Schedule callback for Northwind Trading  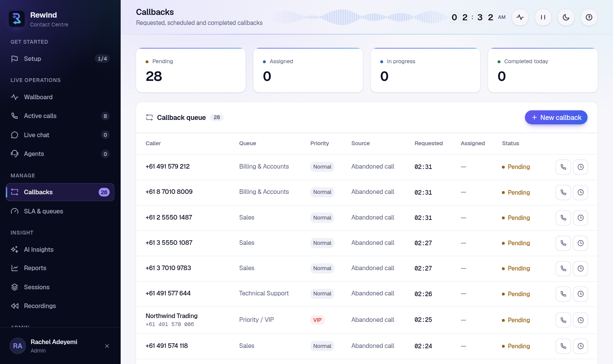pyautogui.click(x=580, y=320)
